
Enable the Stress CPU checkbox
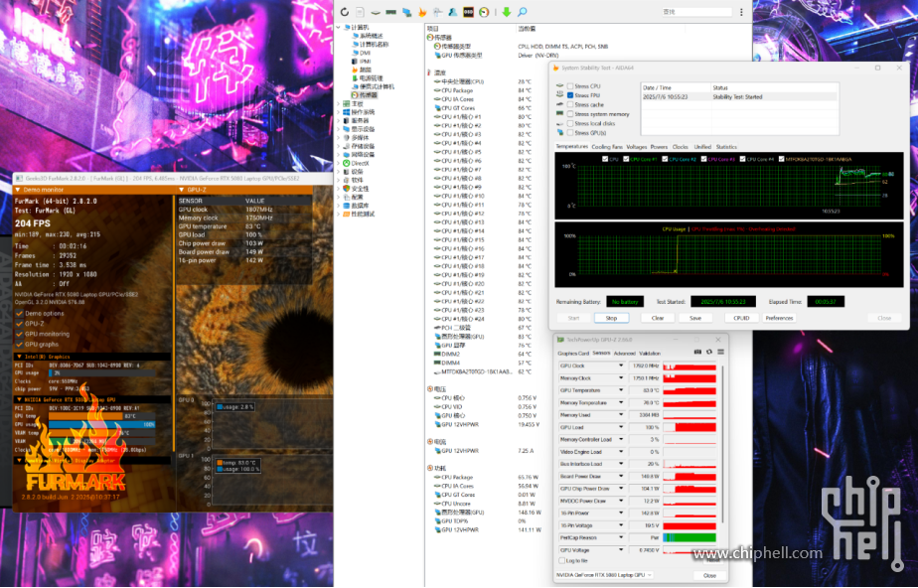point(570,86)
